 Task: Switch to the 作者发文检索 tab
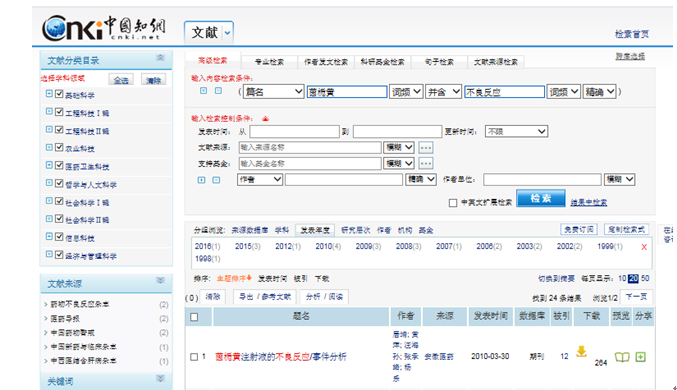[x=326, y=62]
